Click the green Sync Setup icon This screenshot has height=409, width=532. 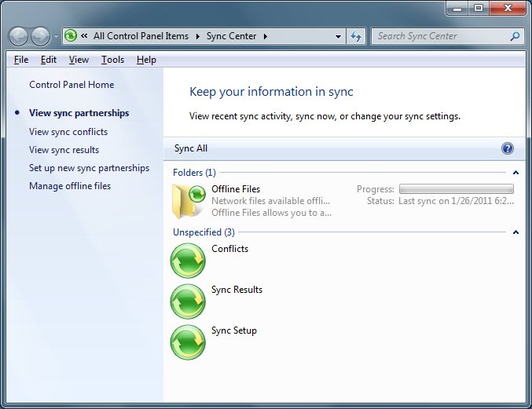[188, 342]
